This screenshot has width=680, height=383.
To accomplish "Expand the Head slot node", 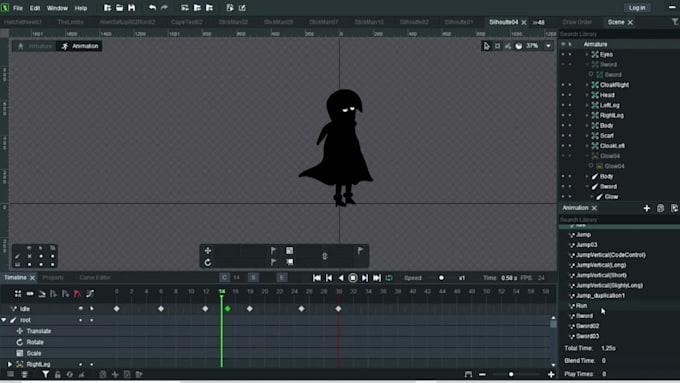I will coord(587,95).
